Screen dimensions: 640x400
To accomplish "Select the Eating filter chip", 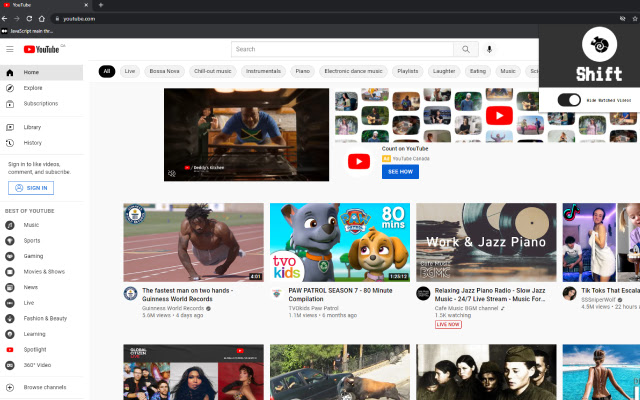I will 478,71.
